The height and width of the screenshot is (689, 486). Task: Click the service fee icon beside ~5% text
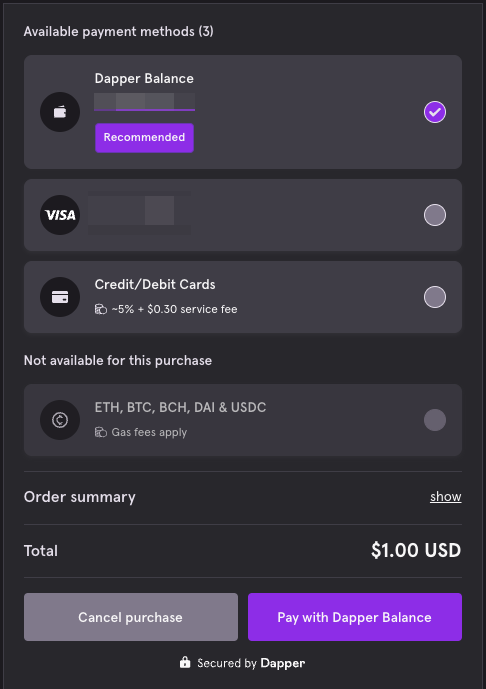101,309
